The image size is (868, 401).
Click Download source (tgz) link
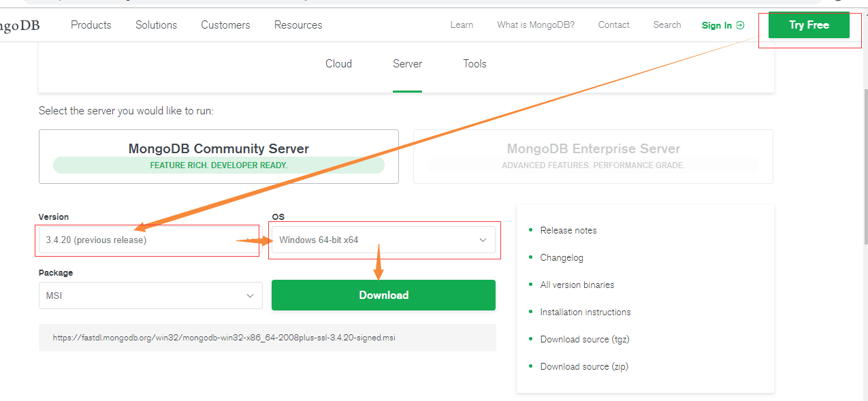tap(584, 339)
